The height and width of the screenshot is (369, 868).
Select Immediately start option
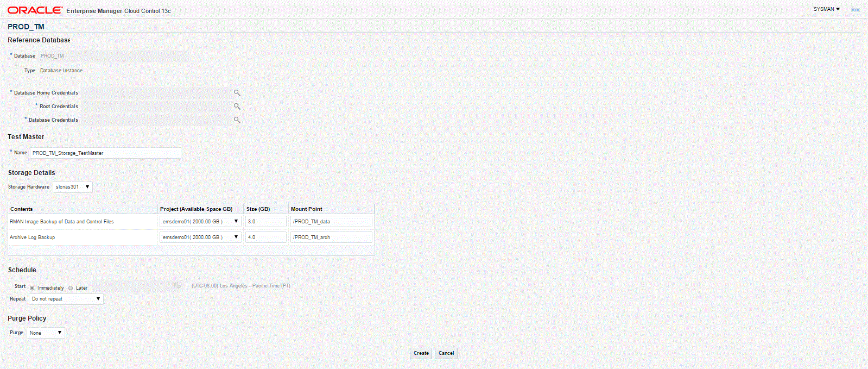[x=32, y=288]
